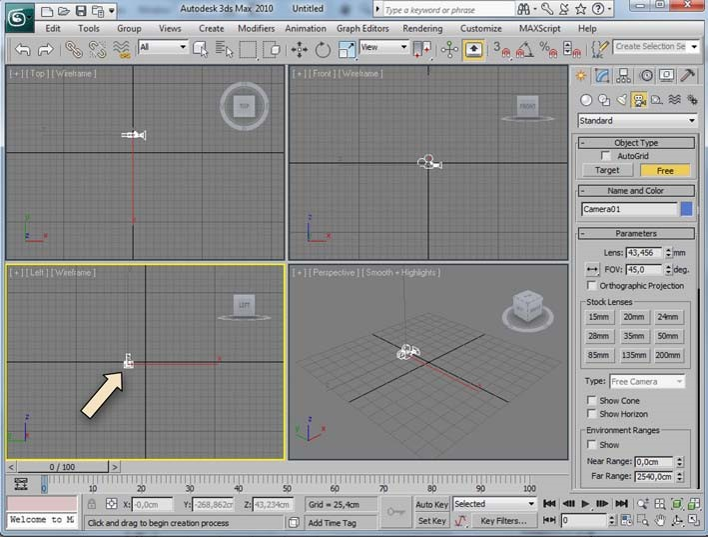Open Select by Name dialog

pos(224,49)
